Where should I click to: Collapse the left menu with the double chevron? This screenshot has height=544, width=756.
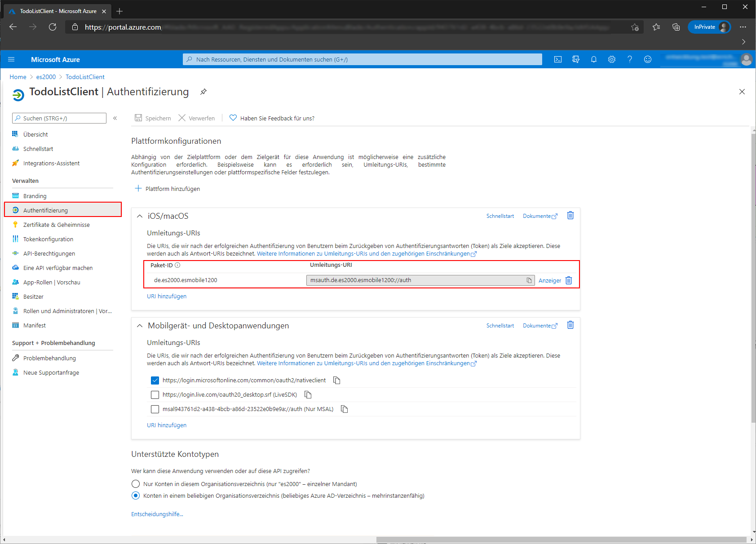pos(115,118)
